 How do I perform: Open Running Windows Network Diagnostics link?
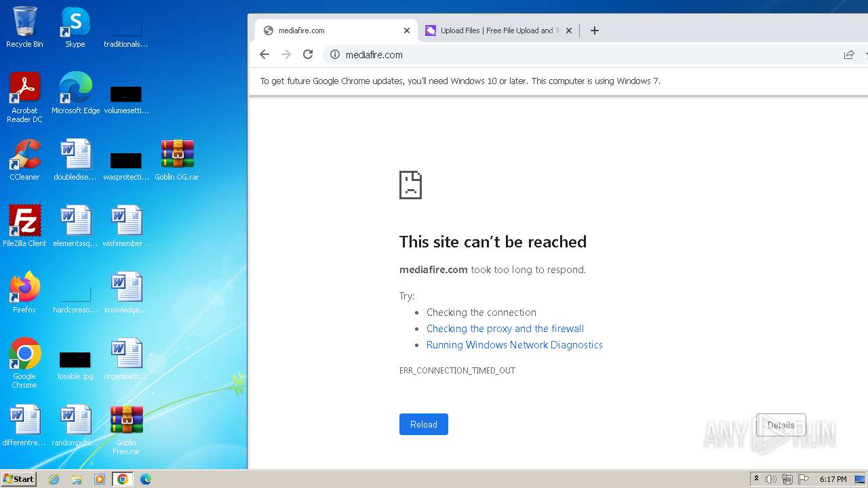tap(515, 345)
